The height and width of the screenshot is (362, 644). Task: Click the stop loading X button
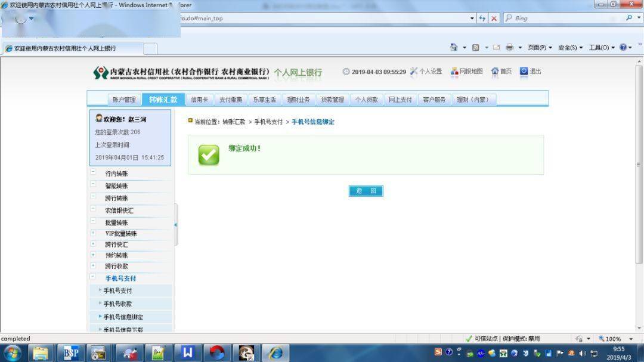pos(494,18)
